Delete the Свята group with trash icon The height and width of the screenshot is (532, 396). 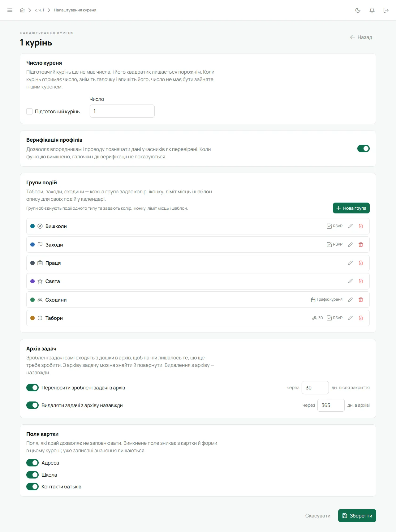tap(361, 281)
